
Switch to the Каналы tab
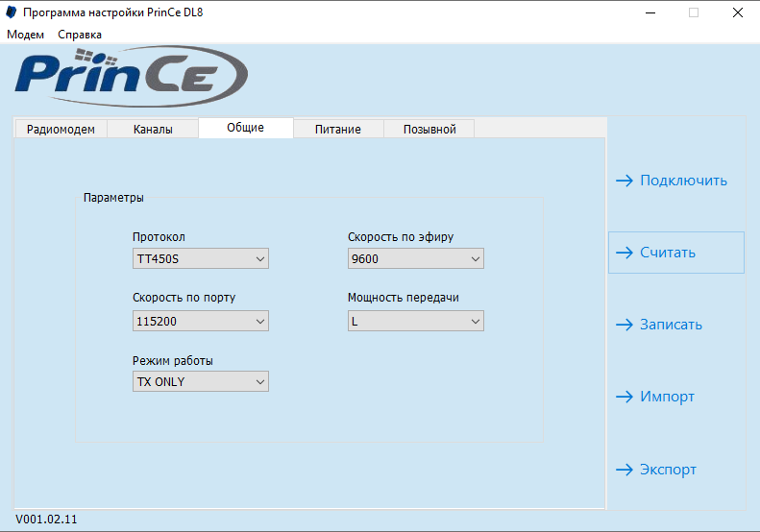pyautogui.click(x=153, y=130)
